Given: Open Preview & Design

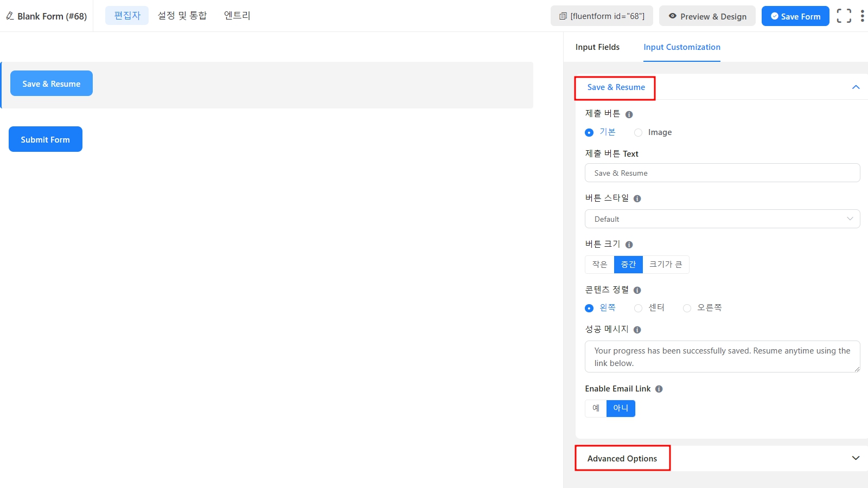Looking at the screenshot, I should (x=707, y=16).
